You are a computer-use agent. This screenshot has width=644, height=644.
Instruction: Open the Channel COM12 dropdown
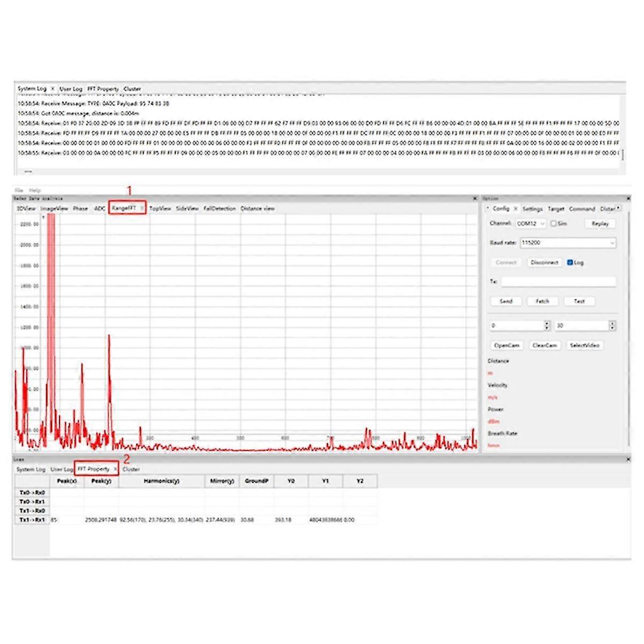tap(531, 224)
